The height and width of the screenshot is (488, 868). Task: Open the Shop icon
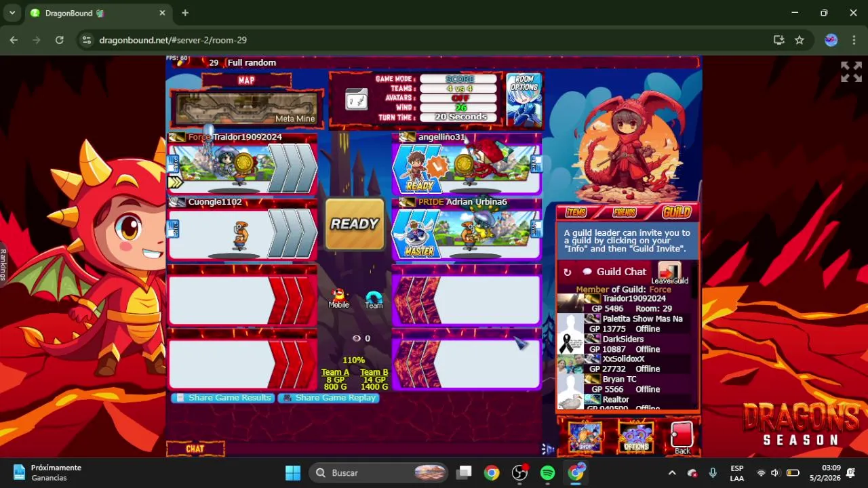[585, 436]
